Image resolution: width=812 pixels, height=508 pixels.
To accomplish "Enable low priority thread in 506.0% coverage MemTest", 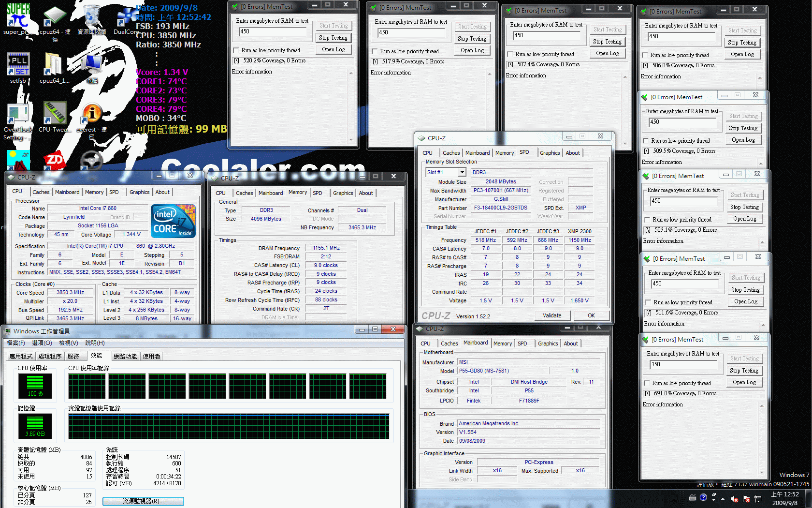I will tap(645, 55).
